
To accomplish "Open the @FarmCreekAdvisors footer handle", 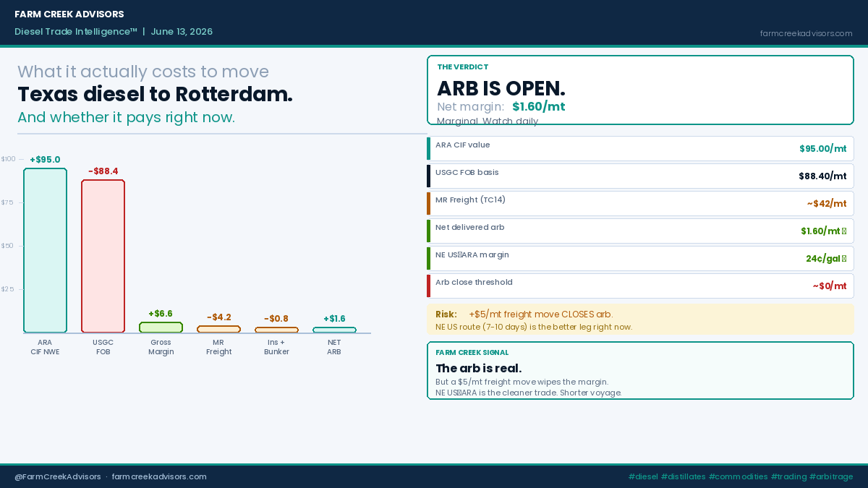I will (x=58, y=477).
